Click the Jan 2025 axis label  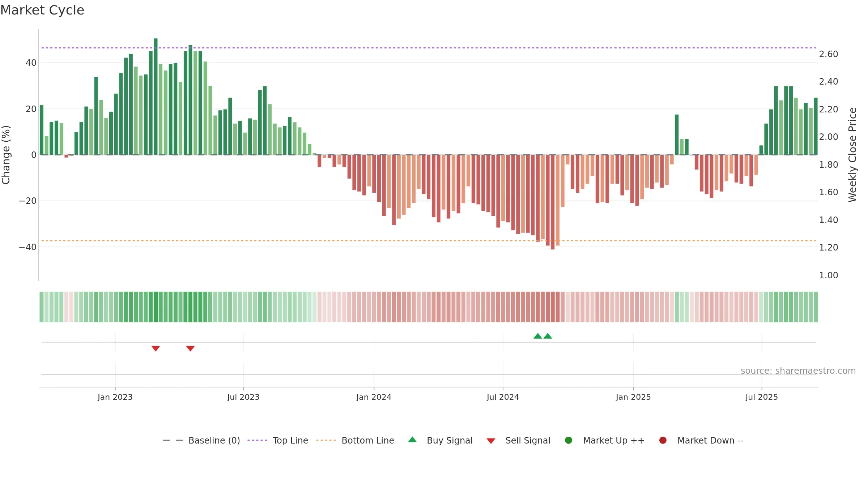(x=633, y=397)
